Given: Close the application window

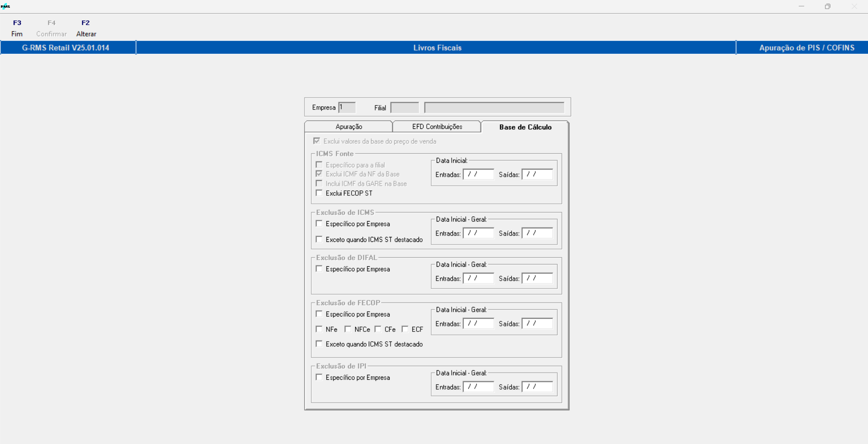Looking at the screenshot, I should click(854, 6).
